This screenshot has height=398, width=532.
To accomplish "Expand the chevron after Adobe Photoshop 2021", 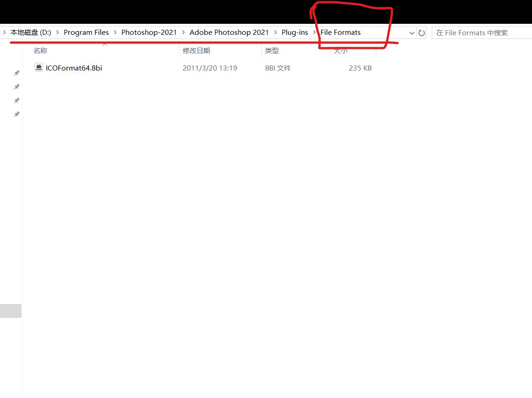I will pos(275,33).
